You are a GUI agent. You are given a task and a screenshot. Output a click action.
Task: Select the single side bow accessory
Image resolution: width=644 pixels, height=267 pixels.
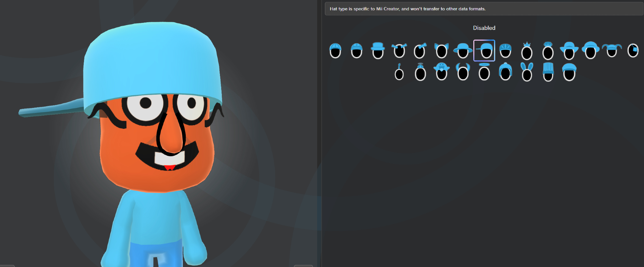pos(420,51)
